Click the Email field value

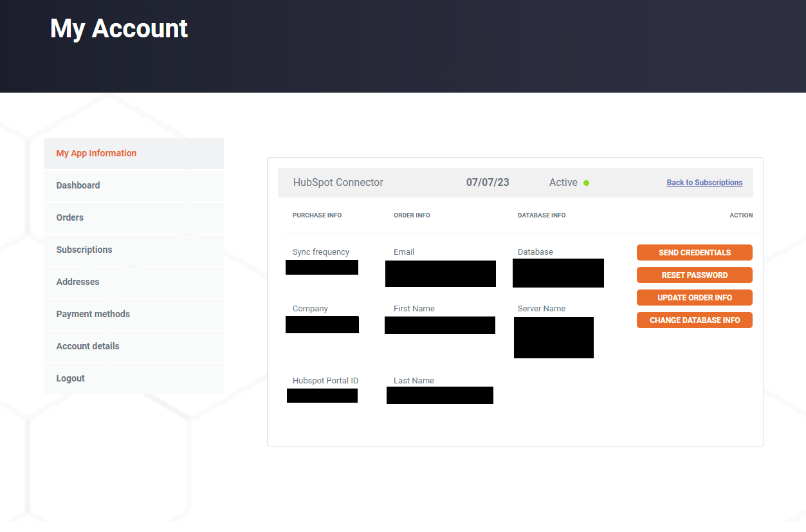(440, 273)
